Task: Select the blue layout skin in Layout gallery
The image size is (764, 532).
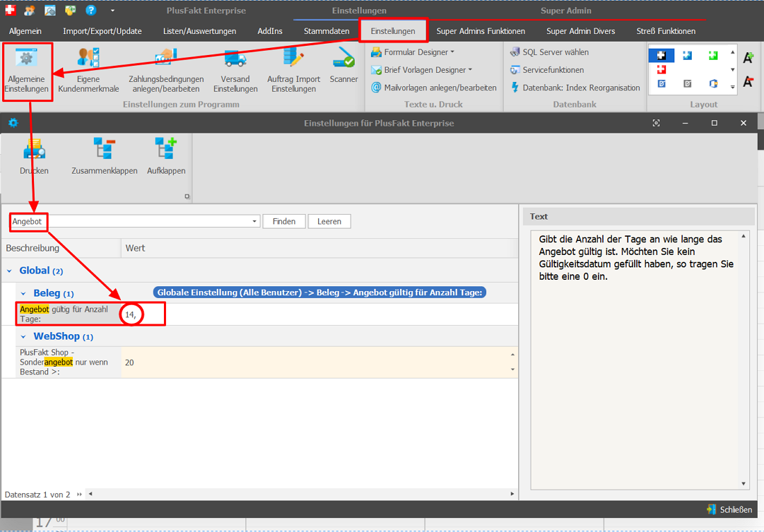Action: click(x=688, y=55)
